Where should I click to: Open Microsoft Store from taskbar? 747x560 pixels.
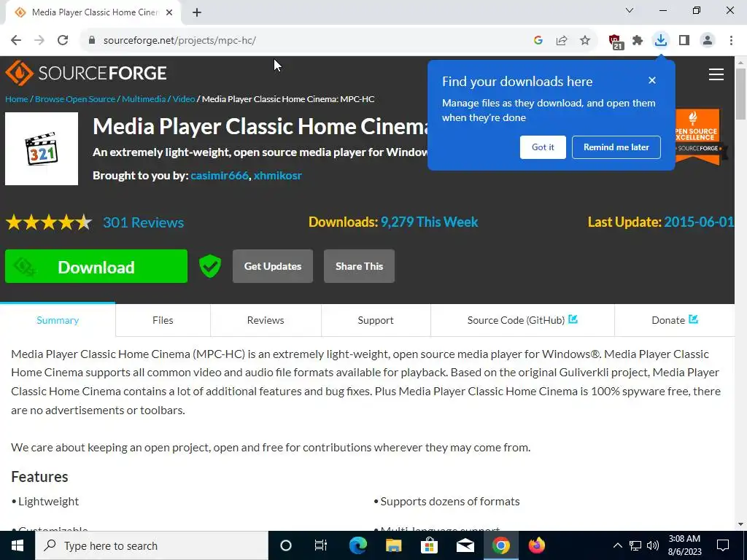(x=429, y=545)
